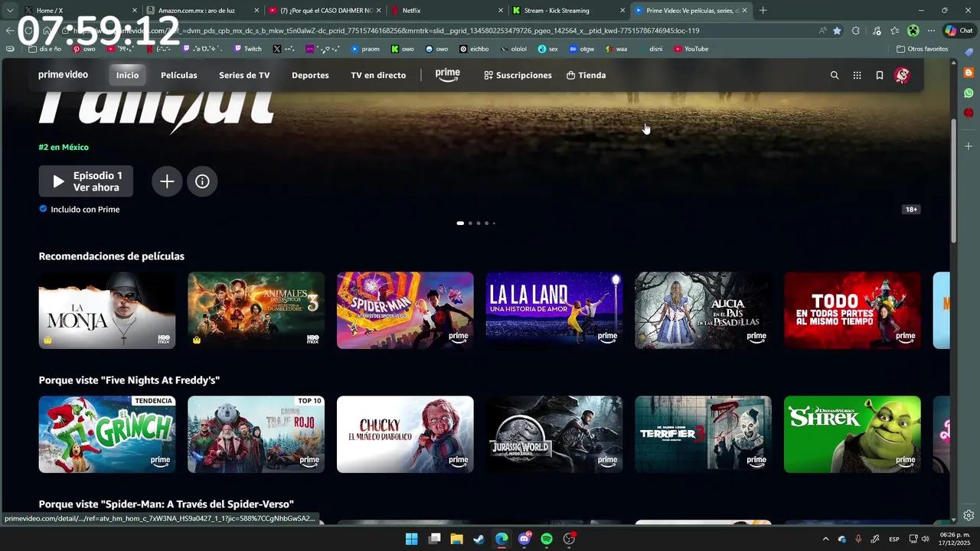Open Prime Video search icon
Viewport: 980px width, 551px height.
click(x=835, y=75)
